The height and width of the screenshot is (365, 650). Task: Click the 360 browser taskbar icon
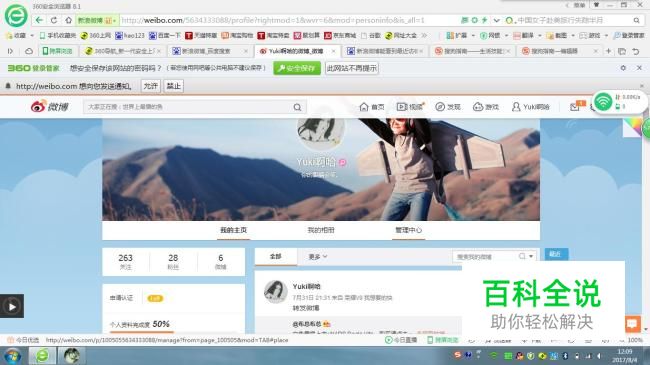tap(42, 356)
